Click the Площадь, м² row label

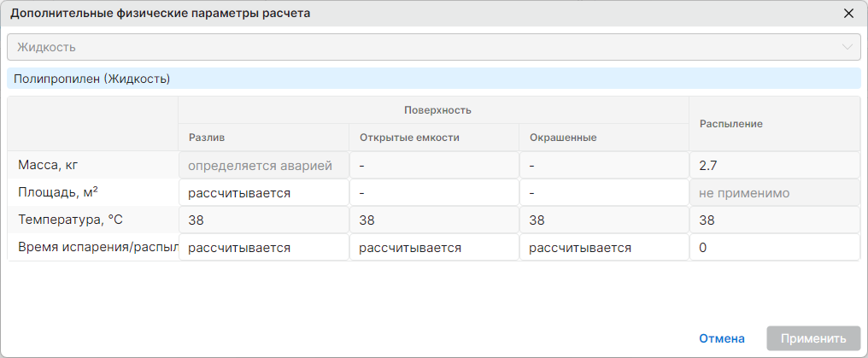pyautogui.click(x=59, y=192)
